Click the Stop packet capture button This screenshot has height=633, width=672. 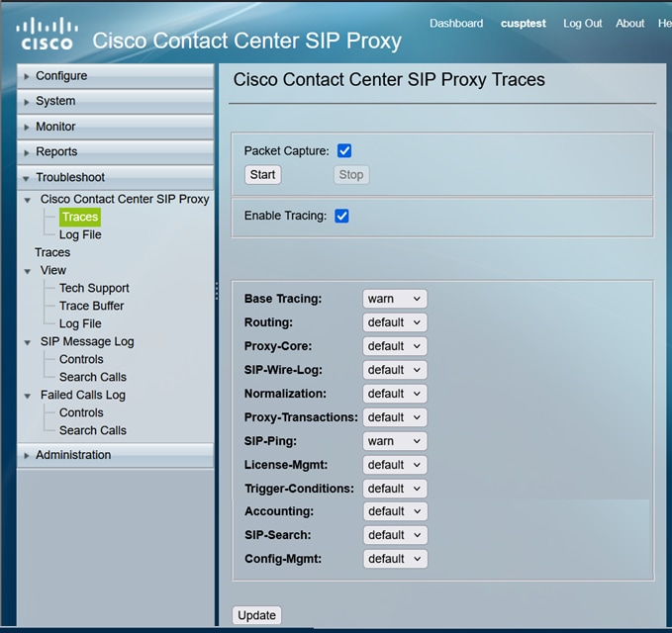point(351,175)
